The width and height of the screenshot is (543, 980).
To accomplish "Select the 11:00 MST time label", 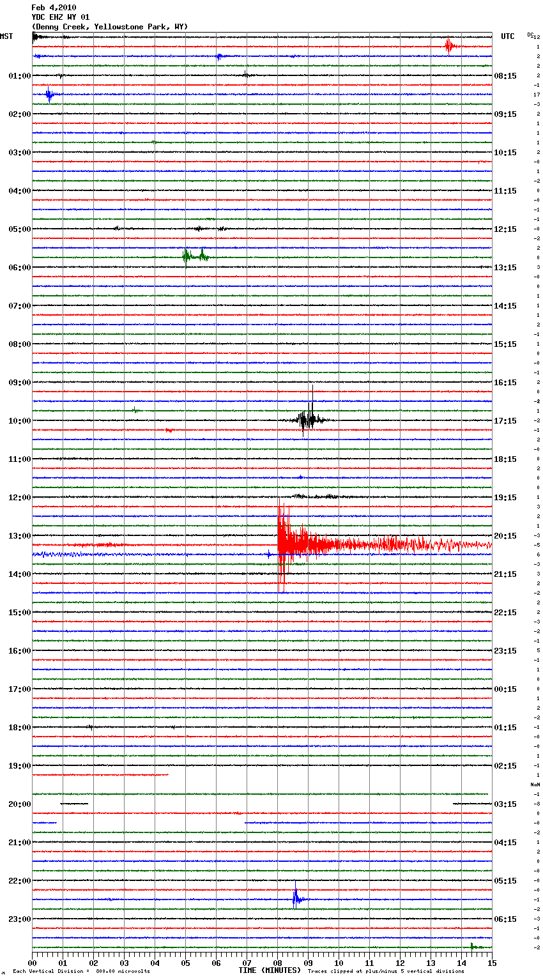I will tap(20, 459).
